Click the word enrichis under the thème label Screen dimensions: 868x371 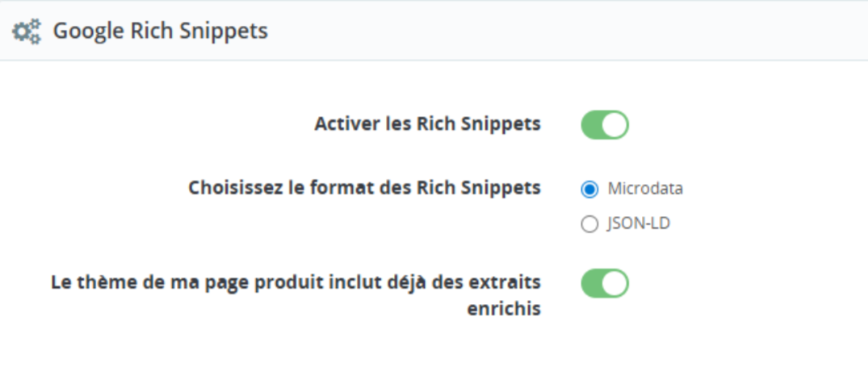504,309
